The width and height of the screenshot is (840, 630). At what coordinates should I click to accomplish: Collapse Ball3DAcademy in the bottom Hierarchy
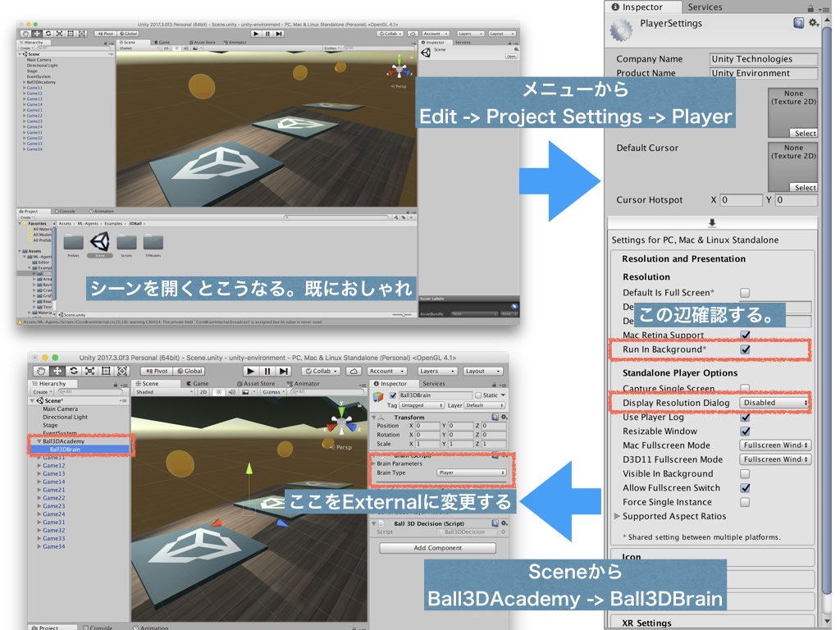point(39,441)
